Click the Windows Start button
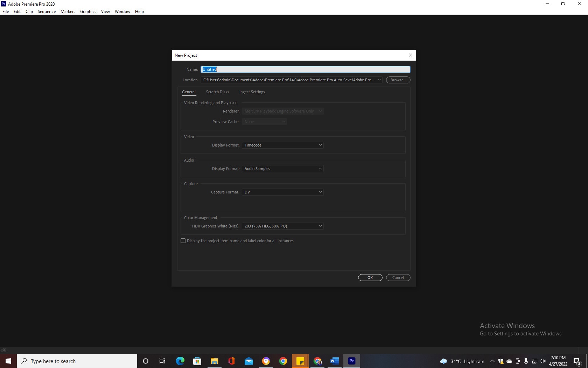Screen dimensions: 588x368 [8, 361]
